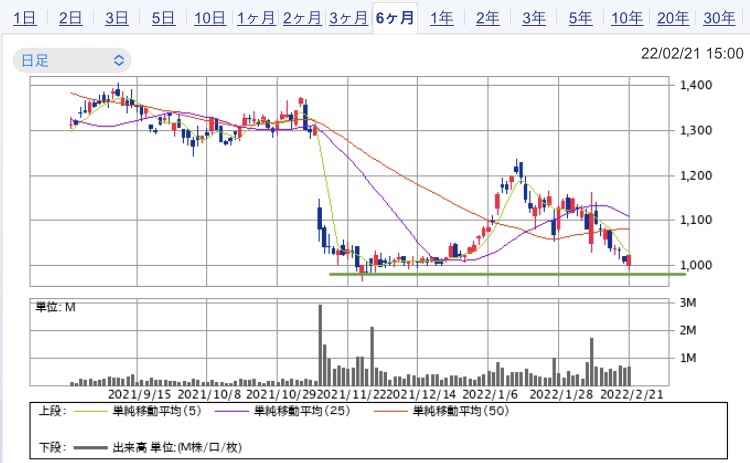The image size is (750, 463).
Task: Click the 1,300 price axis label
Action: click(696, 130)
